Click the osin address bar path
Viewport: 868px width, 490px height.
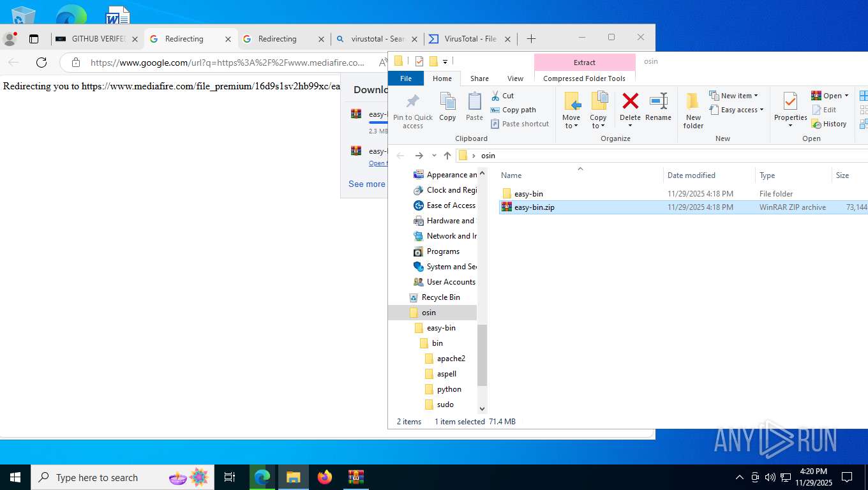coord(488,156)
